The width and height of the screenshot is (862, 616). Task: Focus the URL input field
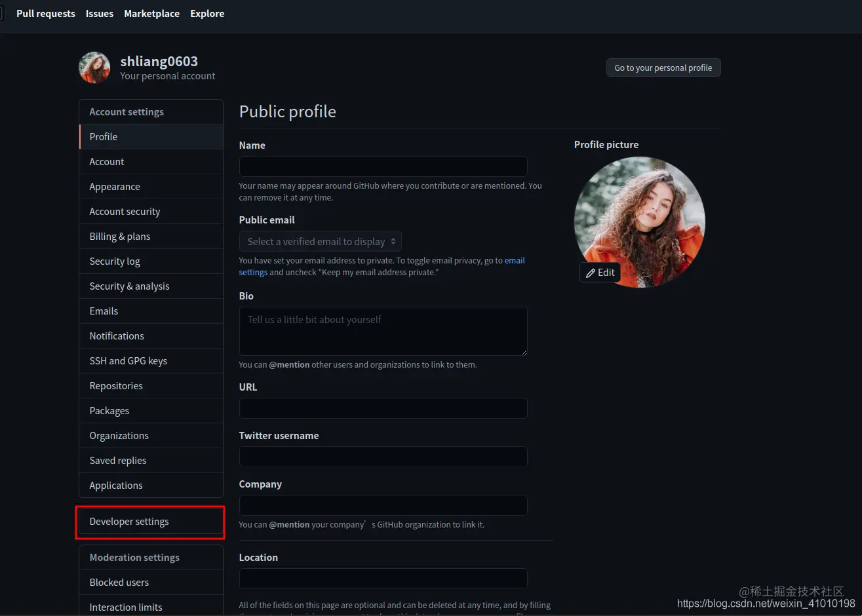(x=383, y=408)
